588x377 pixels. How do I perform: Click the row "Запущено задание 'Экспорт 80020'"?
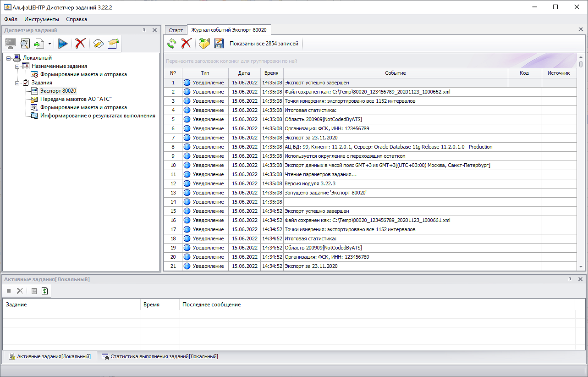(370, 193)
